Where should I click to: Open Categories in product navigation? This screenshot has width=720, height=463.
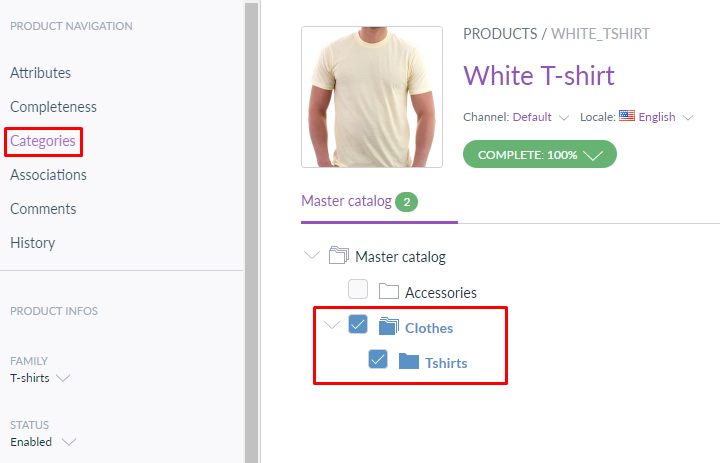point(43,141)
